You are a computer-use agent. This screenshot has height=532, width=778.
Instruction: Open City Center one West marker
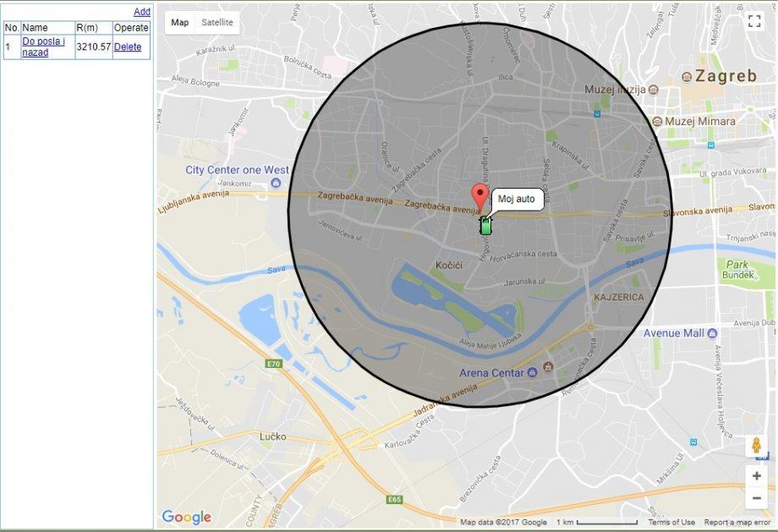[x=276, y=183]
